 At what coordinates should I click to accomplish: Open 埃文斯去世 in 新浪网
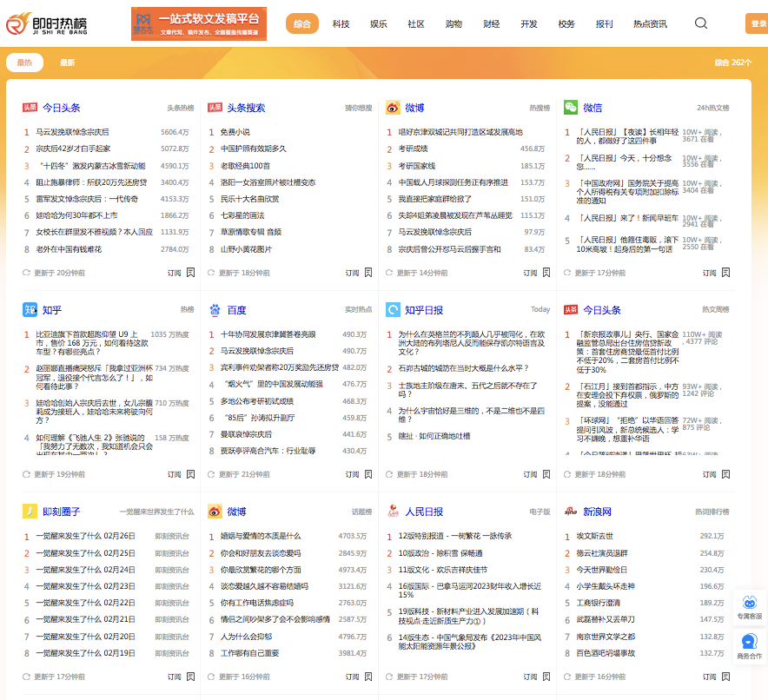click(594, 536)
